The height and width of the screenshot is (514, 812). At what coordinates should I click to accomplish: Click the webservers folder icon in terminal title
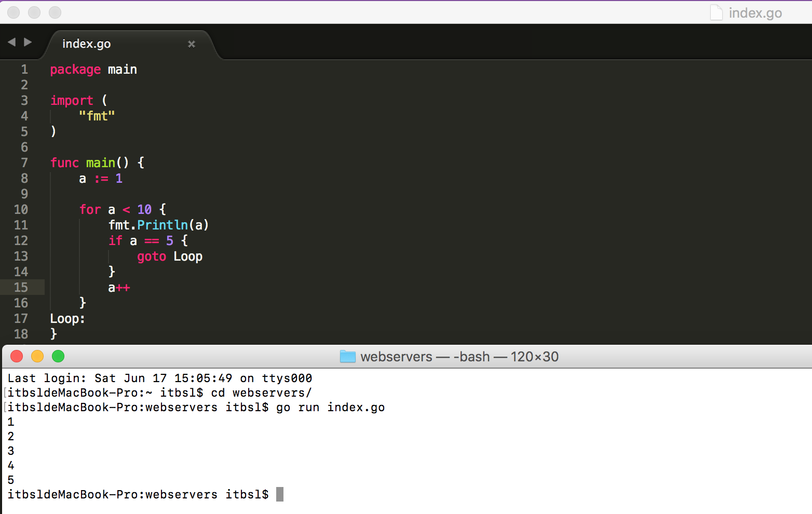[x=347, y=357]
